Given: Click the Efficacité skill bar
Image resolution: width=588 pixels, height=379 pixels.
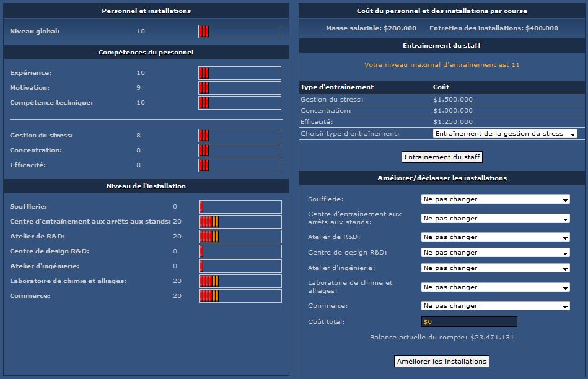Looking at the screenshot, I should tap(240, 165).
